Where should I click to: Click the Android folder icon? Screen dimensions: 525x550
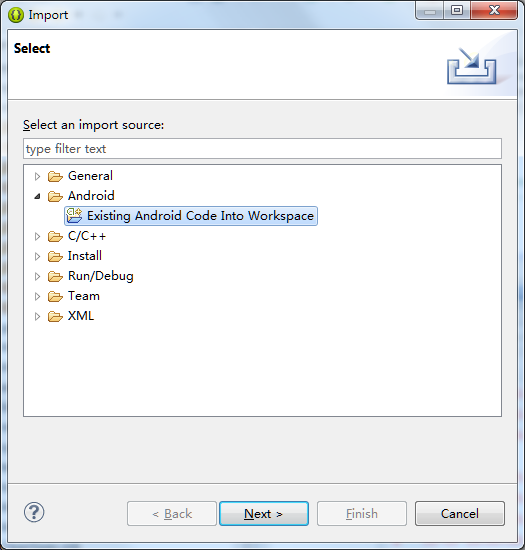coord(55,196)
